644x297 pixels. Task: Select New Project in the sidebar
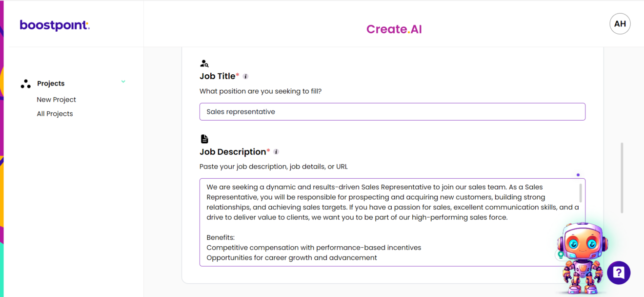click(56, 100)
